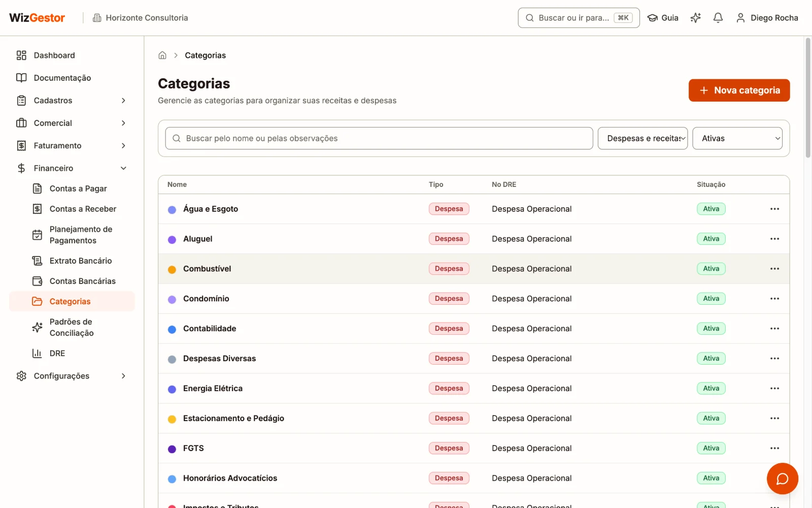
Task: Open Documentação from the sidebar
Action: (x=72, y=78)
